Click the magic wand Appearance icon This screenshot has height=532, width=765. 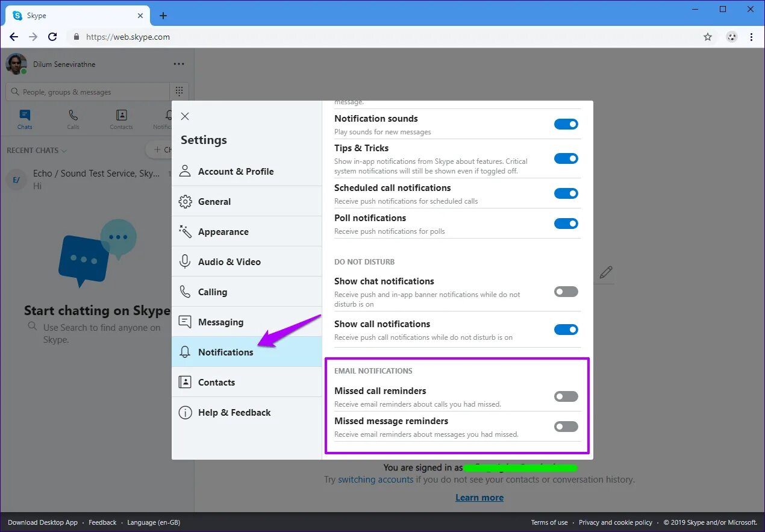(186, 231)
